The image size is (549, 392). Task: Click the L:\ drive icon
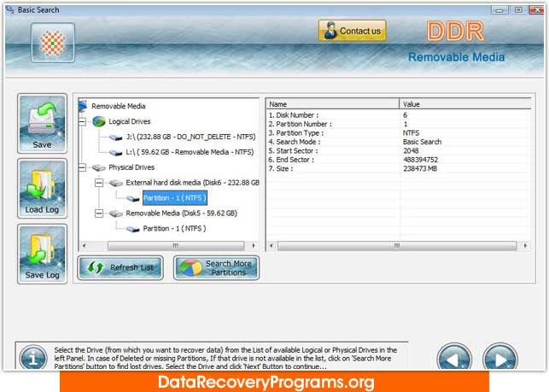point(115,153)
